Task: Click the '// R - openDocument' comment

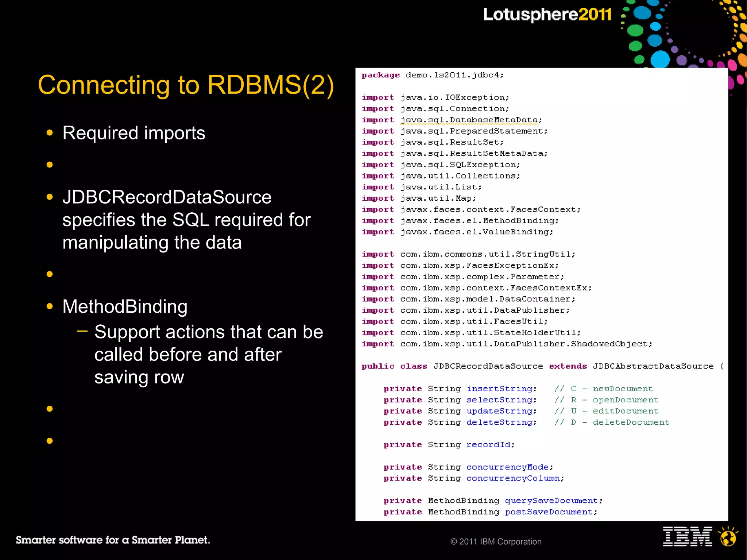Action: (606, 400)
